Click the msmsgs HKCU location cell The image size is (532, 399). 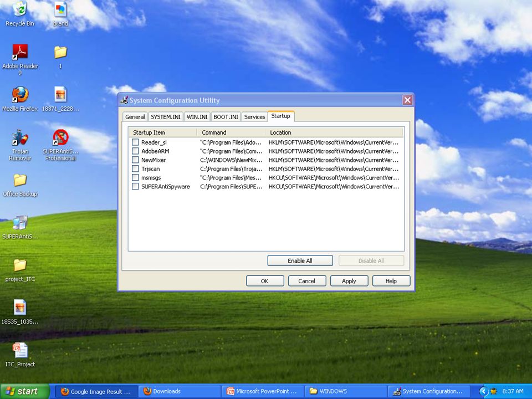click(334, 177)
